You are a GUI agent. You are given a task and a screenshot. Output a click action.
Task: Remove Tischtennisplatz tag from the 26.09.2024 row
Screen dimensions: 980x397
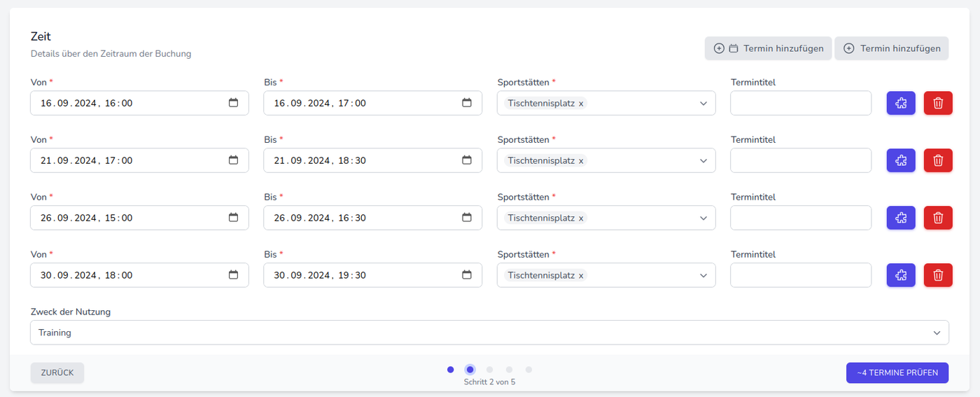[x=581, y=218]
